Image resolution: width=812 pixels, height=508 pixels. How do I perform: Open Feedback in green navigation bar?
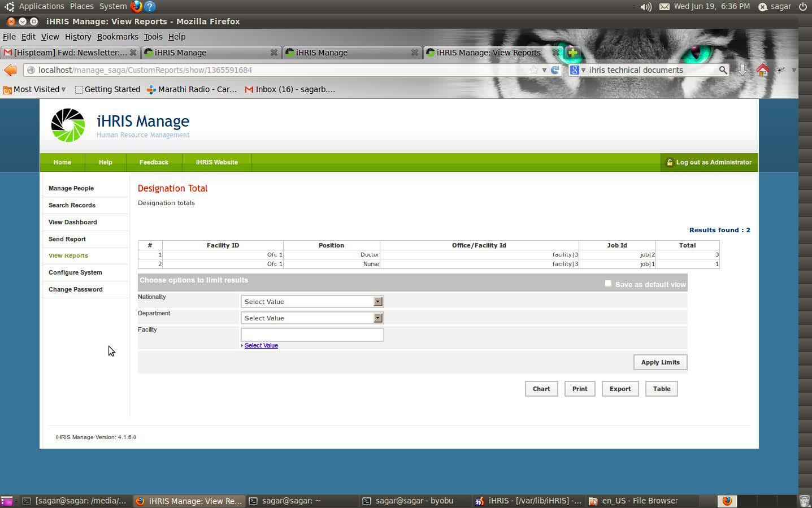click(154, 162)
